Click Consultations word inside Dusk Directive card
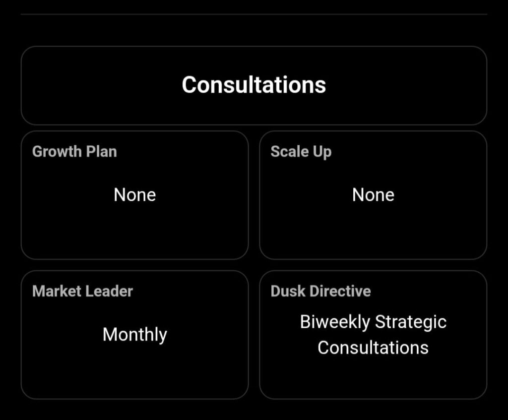 pos(373,348)
